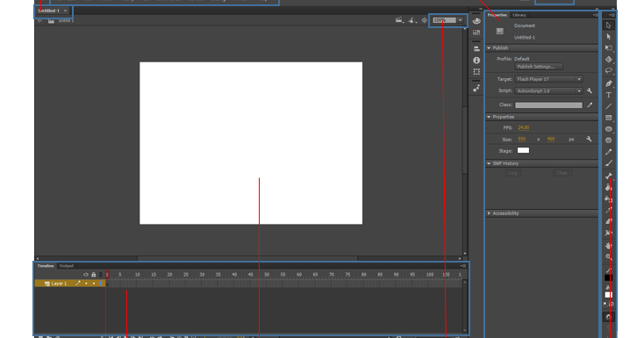Toggle show all layers as outlines
This screenshot has height=338, width=644.
tap(101, 275)
